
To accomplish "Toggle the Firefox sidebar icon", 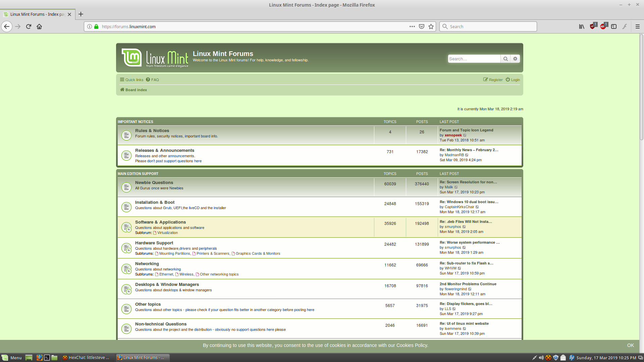I will click(x=614, y=26).
